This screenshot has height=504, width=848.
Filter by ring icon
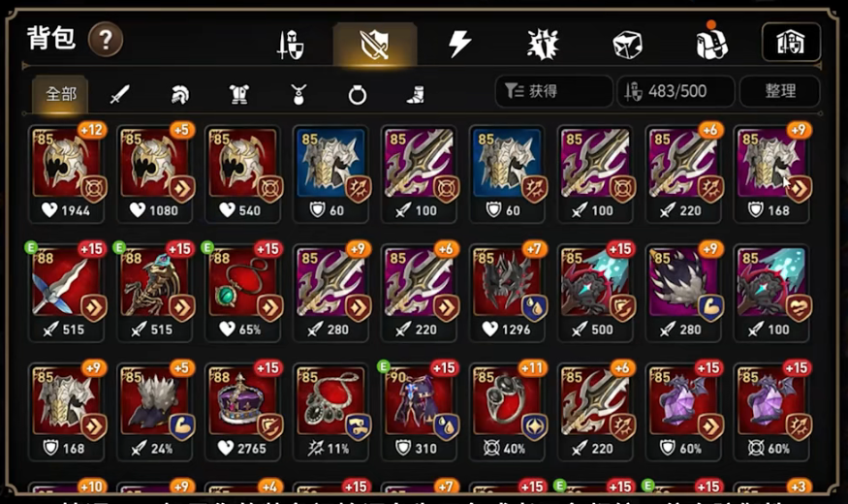pyautogui.click(x=357, y=95)
